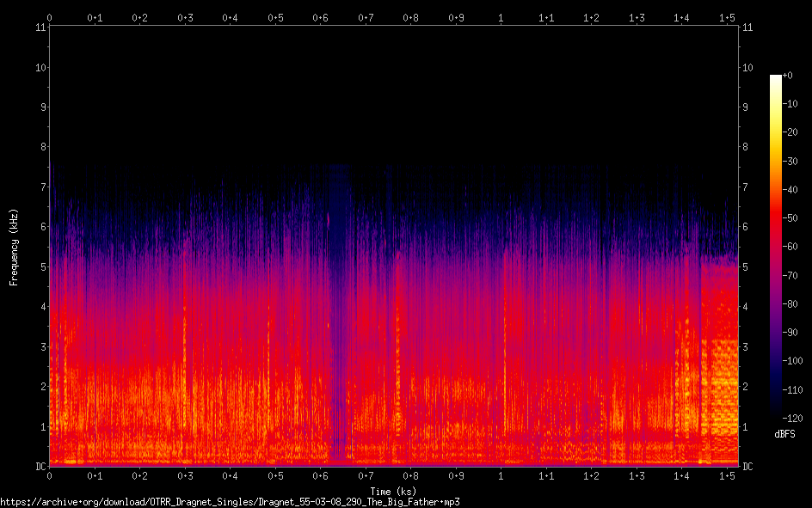The image size is (812, 508).
Task: Click the 1.3 tick on bottom time axis
Action: 637,475
